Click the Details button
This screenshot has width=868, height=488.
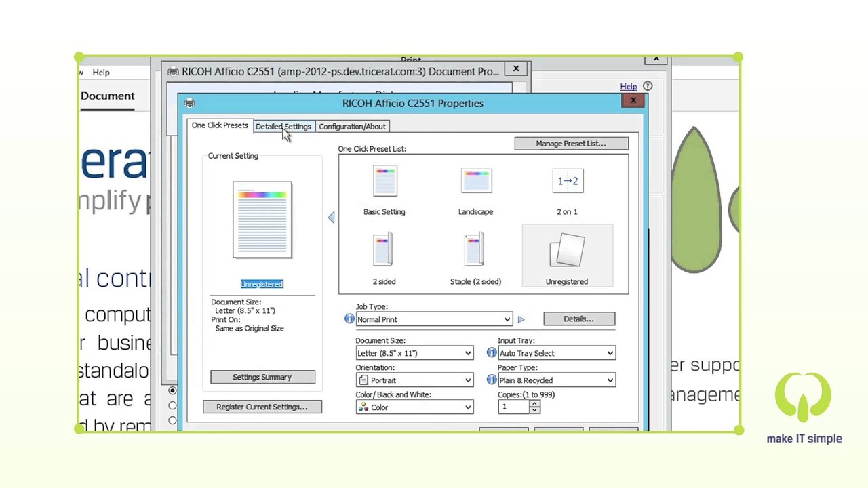pyautogui.click(x=579, y=319)
